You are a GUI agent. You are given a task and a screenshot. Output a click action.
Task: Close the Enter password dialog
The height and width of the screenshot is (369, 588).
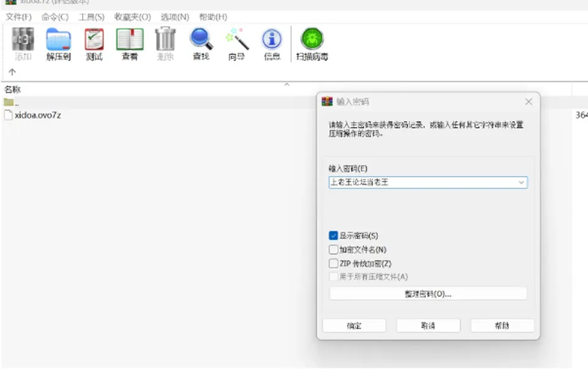point(529,102)
